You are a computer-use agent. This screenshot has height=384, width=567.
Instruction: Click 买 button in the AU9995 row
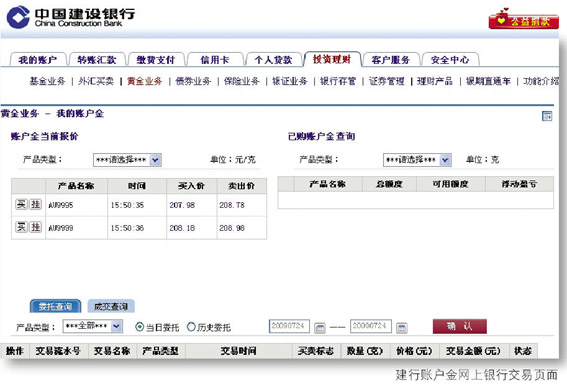tap(21, 204)
